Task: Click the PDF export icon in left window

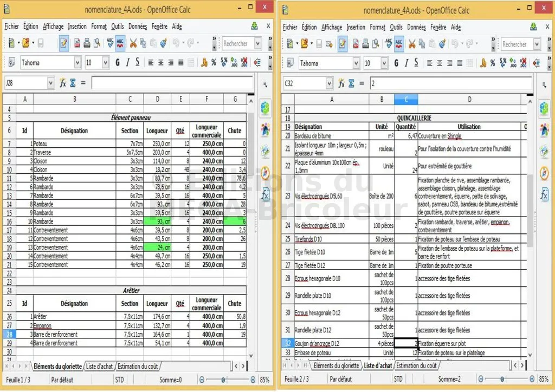Action: pos(78,43)
